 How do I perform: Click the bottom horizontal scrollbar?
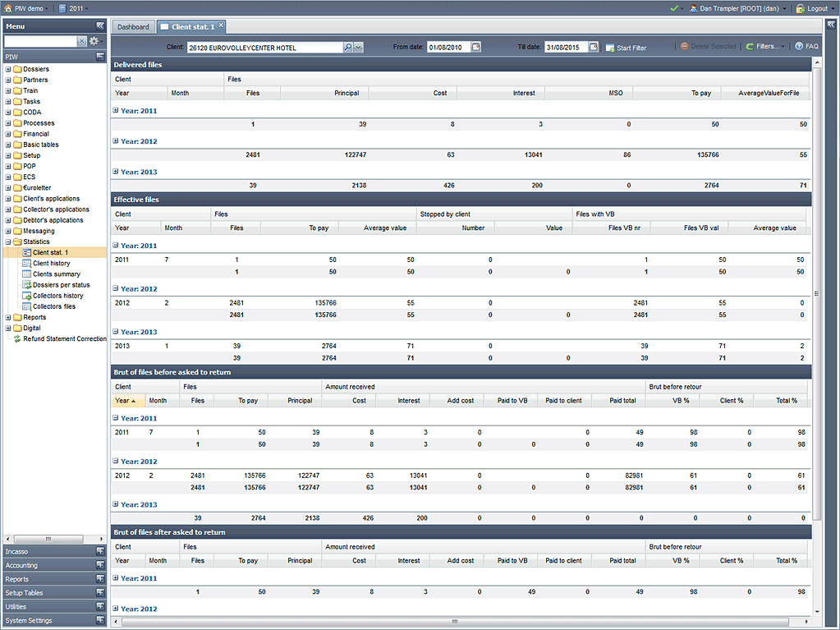point(455,622)
